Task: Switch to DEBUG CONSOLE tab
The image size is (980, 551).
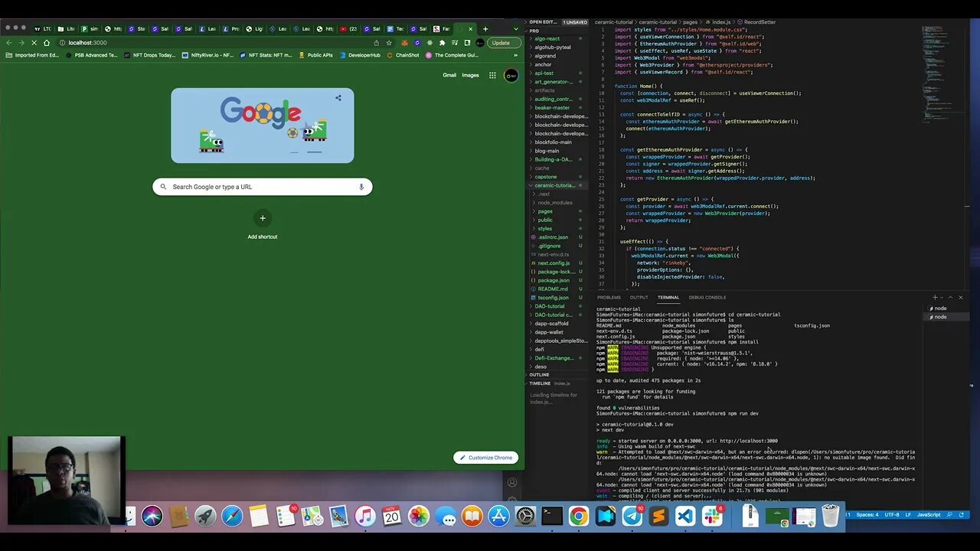Action: pos(707,298)
